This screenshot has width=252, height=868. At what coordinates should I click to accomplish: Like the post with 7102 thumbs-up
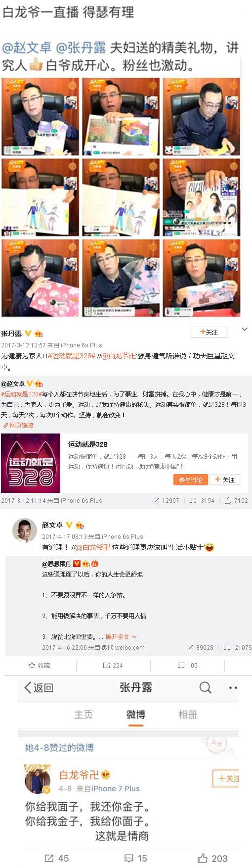click(228, 501)
